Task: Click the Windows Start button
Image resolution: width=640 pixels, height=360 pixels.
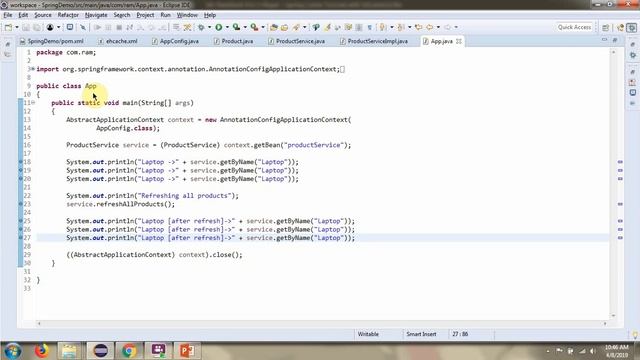Action: 13,351
